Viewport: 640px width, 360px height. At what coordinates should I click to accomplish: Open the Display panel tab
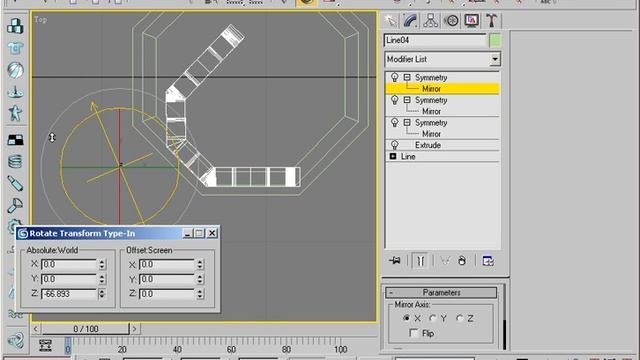(471, 20)
